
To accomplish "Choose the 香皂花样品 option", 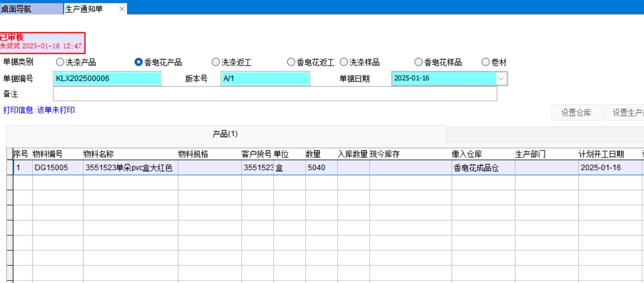I will pos(418,62).
